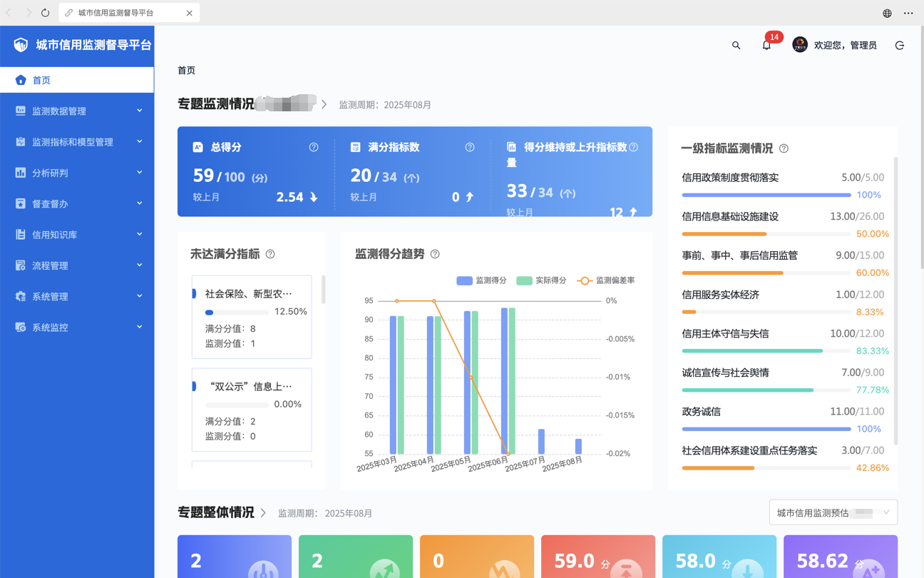Click help icon beside 满分指标数
Viewport: 924px width, 578px height.
[470, 147]
